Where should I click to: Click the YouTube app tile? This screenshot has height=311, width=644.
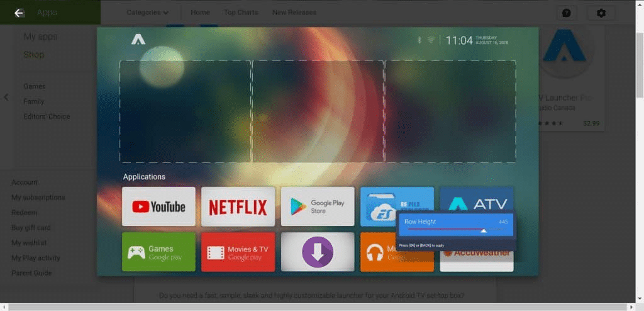tap(158, 206)
